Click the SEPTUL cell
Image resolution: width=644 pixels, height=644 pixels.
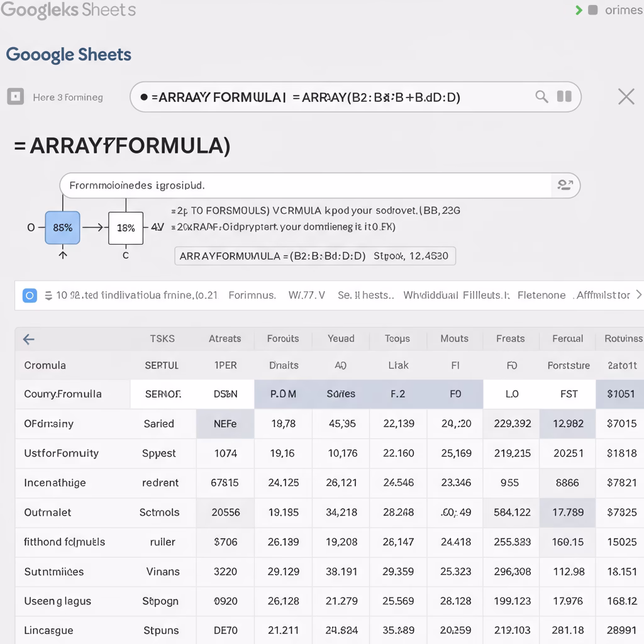[x=162, y=365]
